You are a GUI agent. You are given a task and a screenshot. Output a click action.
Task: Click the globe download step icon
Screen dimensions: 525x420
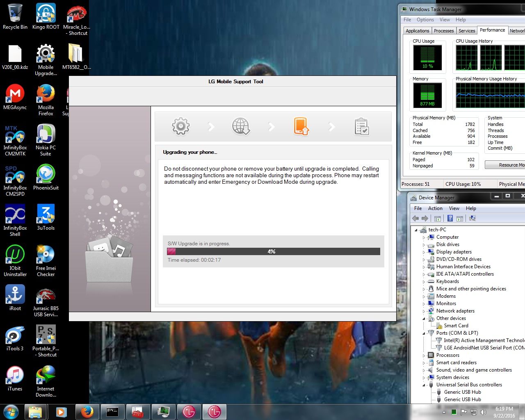pyautogui.click(x=241, y=126)
